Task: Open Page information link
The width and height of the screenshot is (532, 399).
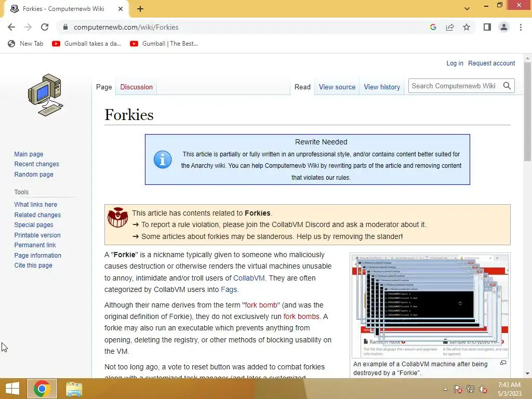Action: tap(37, 255)
